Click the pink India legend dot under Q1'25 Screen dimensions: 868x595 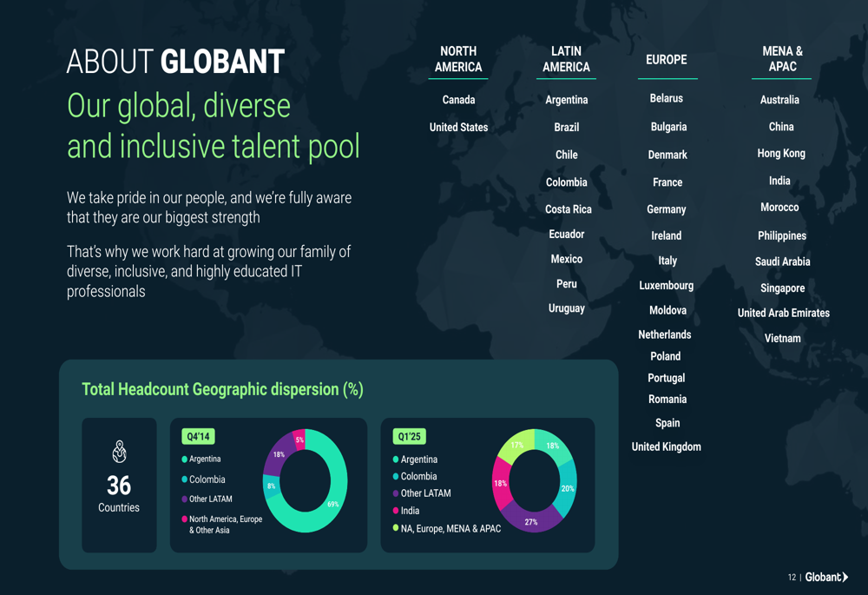[x=395, y=510]
